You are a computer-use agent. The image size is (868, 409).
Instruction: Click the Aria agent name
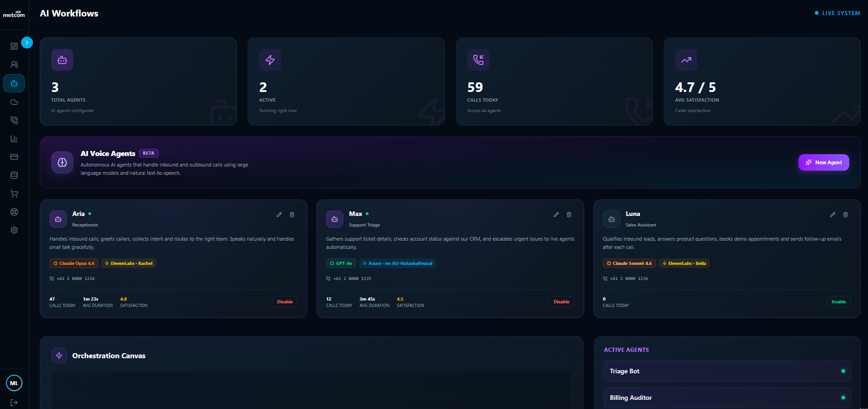[x=78, y=214]
